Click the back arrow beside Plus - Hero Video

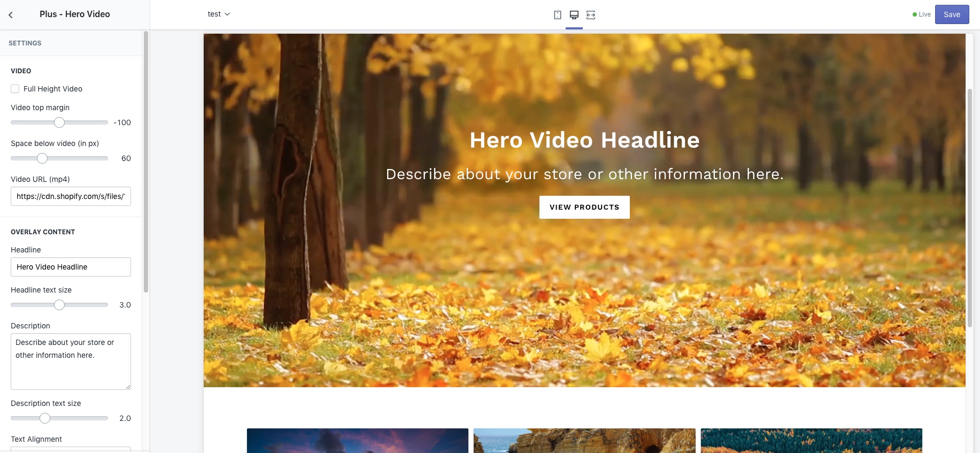11,15
